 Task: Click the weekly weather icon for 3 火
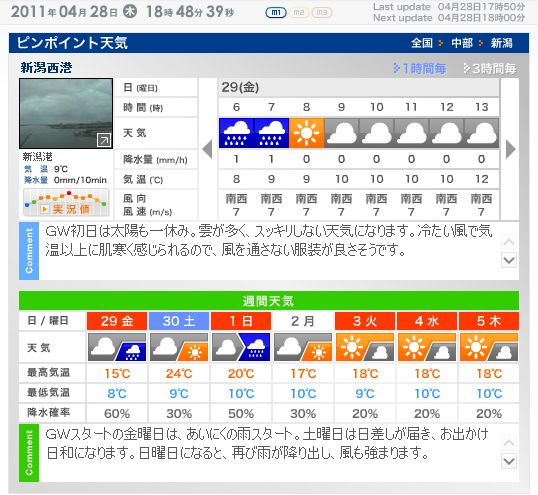365,347
